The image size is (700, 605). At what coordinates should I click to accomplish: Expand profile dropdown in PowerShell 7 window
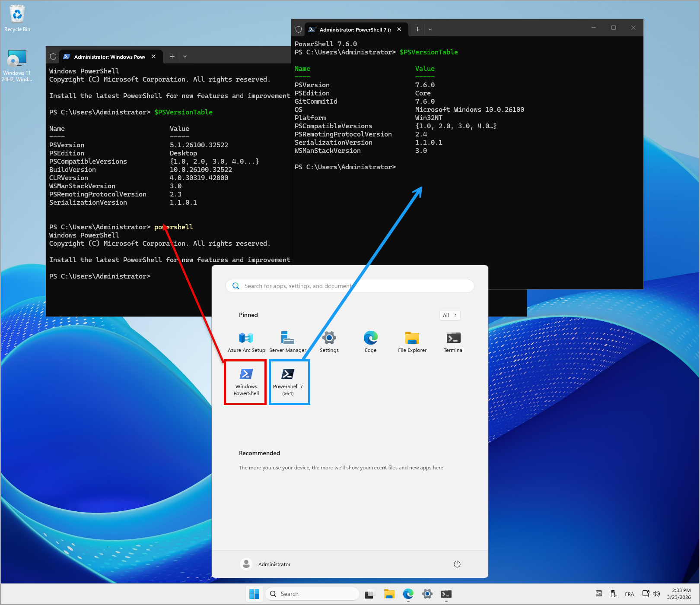click(430, 29)
